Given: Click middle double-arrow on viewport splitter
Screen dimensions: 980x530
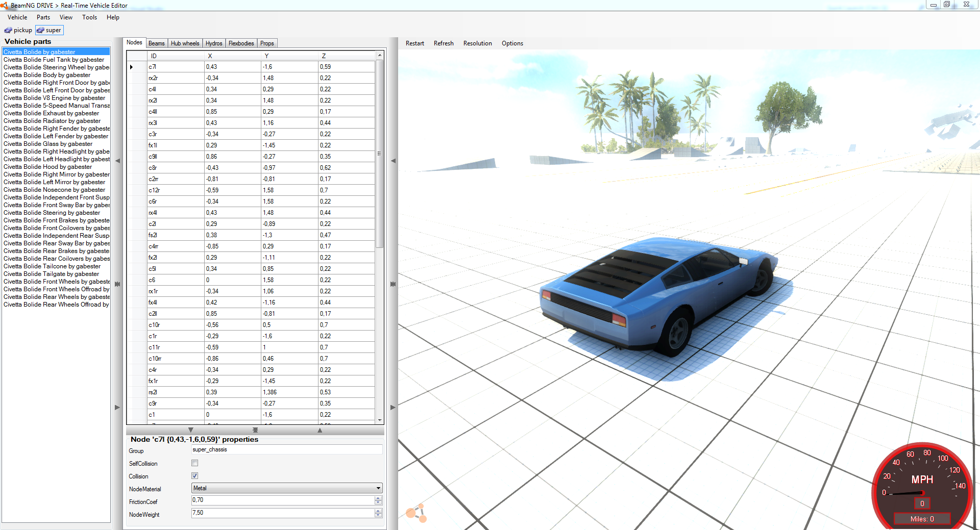Looking at the screenshot, I should click(x=393, y=284).
